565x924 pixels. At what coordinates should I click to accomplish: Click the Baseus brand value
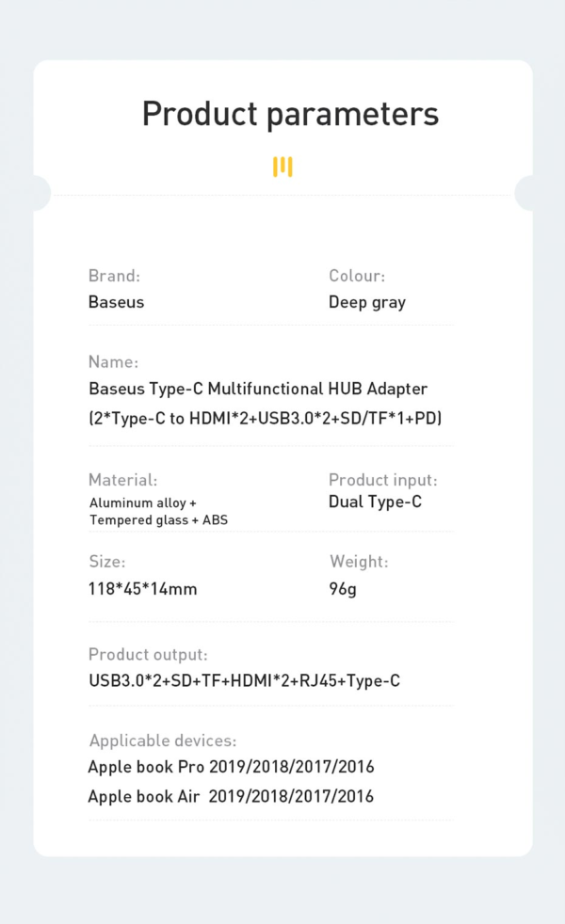116,302
